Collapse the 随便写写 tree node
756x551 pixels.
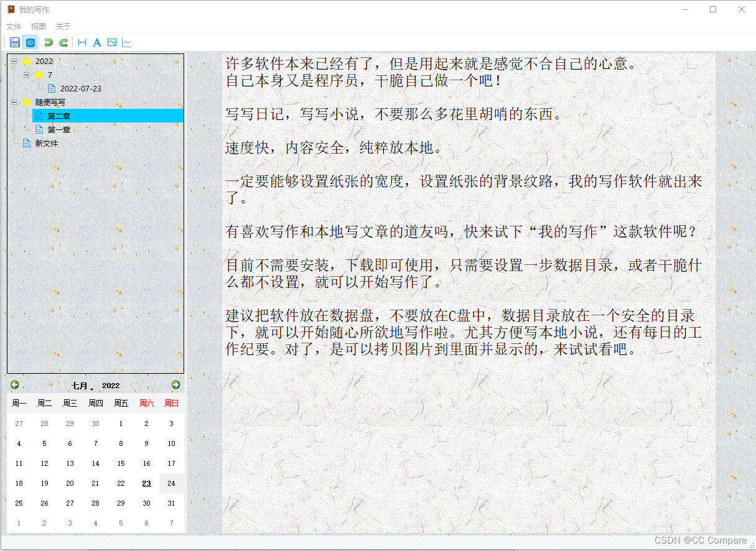pyautogui.click(x=14, y=102)
